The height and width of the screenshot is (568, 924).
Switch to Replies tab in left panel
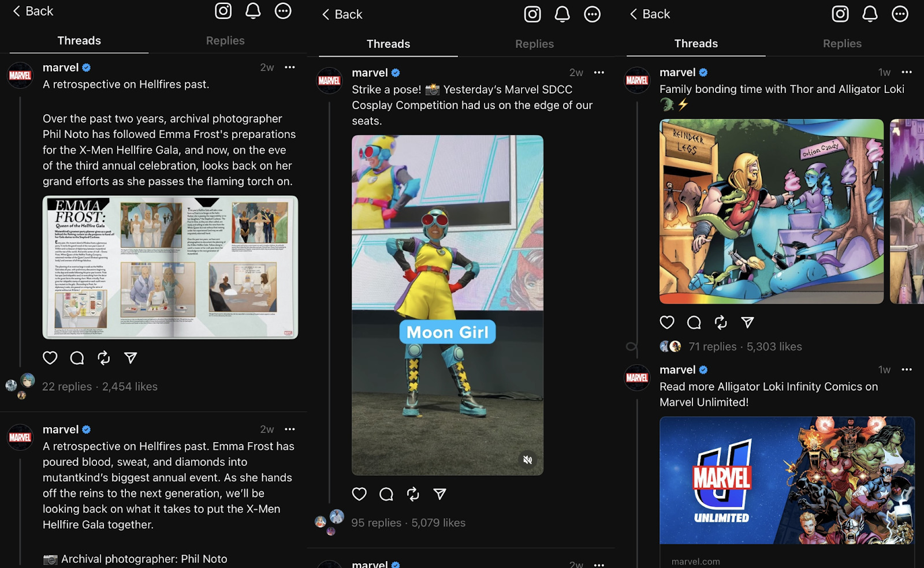[225, 40]
